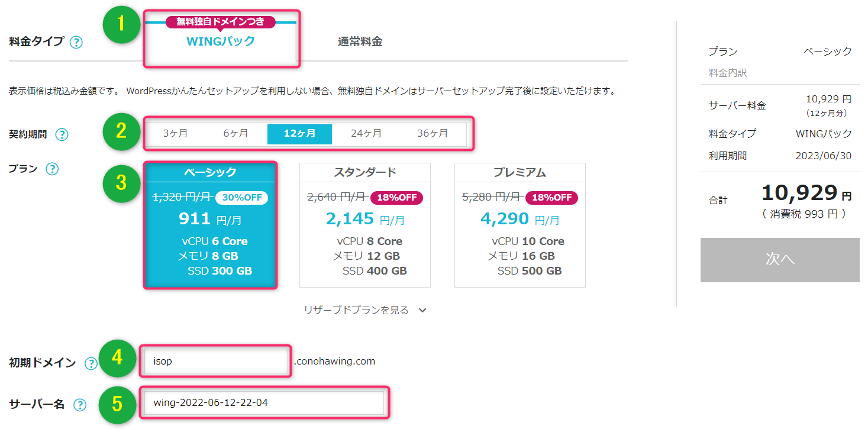This screenshot has height=432, width=868.
Task: Click the 18%OFF badge on スタンダード plan
Action: (x=396, y=198)
